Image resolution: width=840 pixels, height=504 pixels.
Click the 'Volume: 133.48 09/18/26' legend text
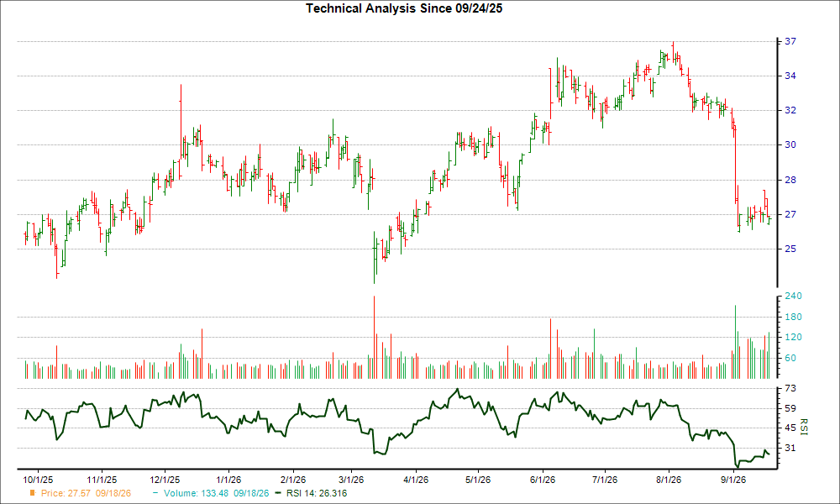click(x=217, y=493)
